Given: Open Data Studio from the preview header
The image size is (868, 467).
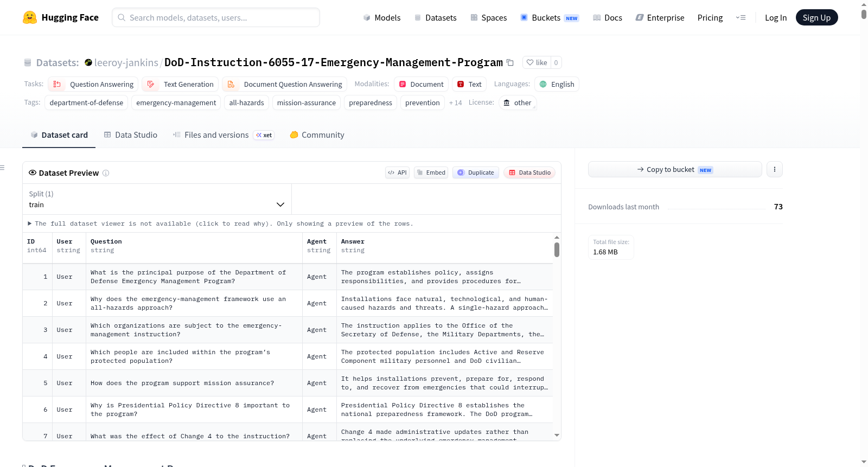Looking at the screenshot, I should point(529,172).
